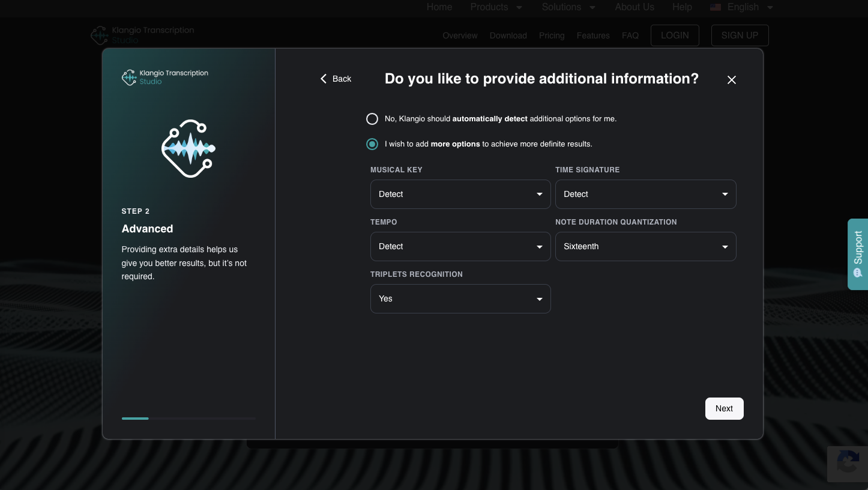Viewport: 868px width, 490px height.
Task: Click the Next button
Action: [x=724, y=408]
